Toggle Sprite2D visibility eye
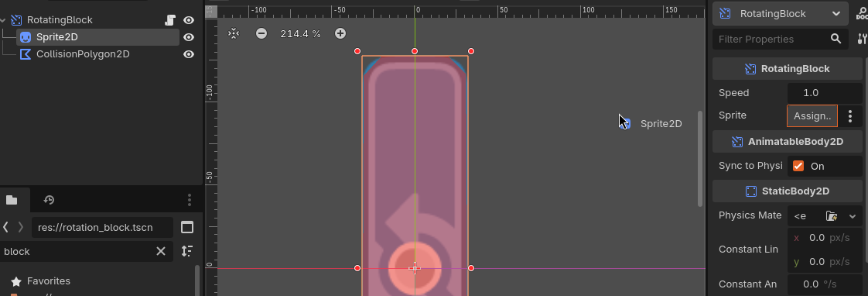 [189, 37]
